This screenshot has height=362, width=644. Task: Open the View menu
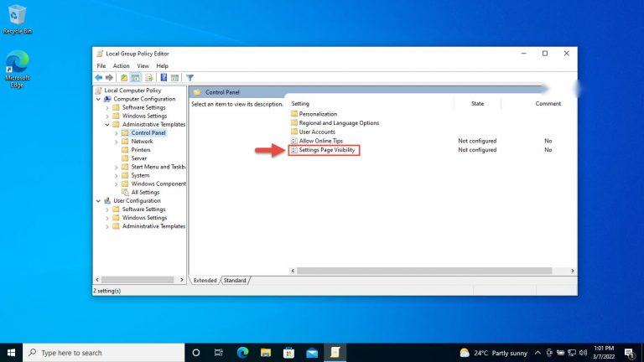[x=143, y=65]
